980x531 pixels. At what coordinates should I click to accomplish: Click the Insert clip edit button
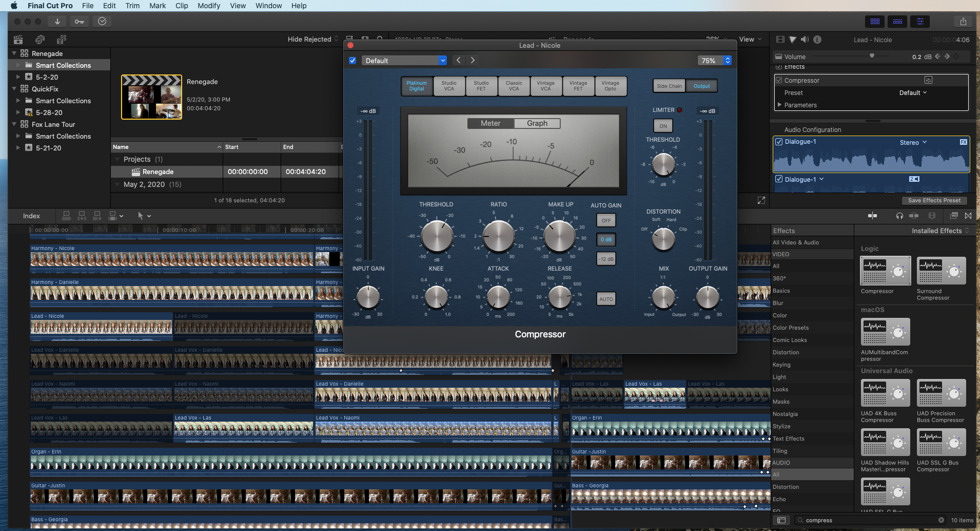82,216
